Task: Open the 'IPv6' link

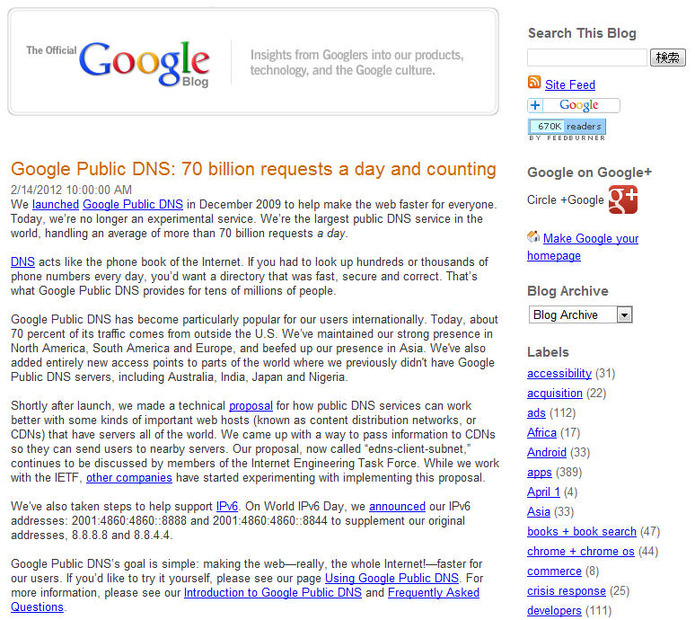Action: (x=227, y=507)
